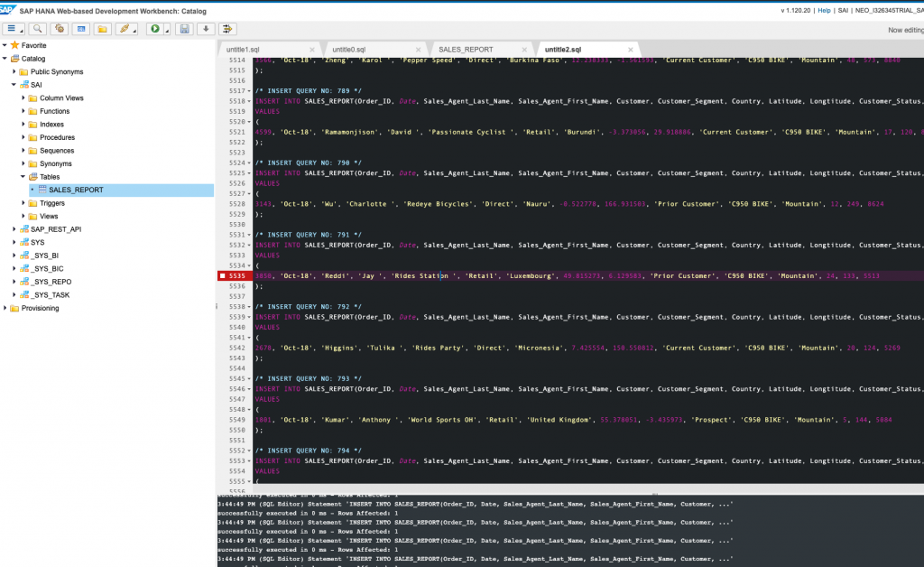Select the SALES_REPORT table in tree

coord(76,190)
